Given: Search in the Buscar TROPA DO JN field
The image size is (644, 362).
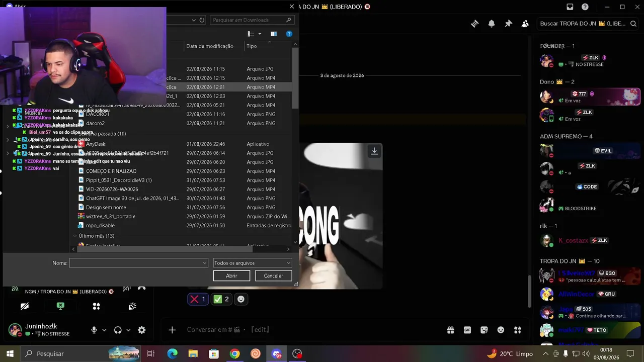Looking at the screenshot, I should (x=587, y=24).
